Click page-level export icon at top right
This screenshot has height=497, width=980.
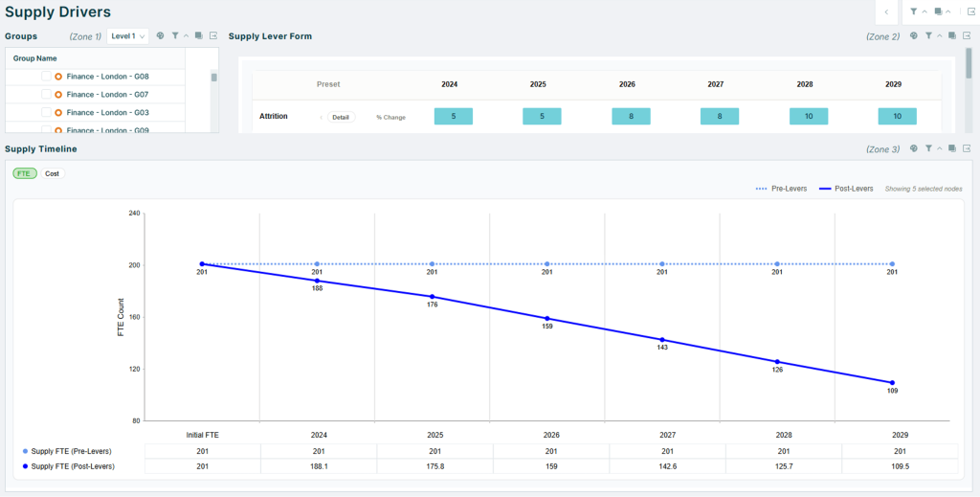click(971, 11)
